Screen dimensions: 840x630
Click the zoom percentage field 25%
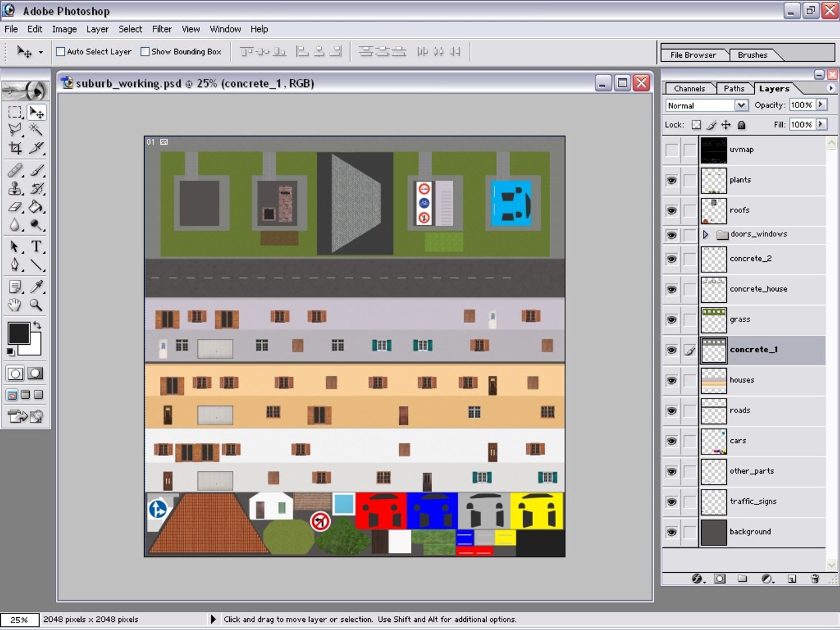click(x=19, y=619)
